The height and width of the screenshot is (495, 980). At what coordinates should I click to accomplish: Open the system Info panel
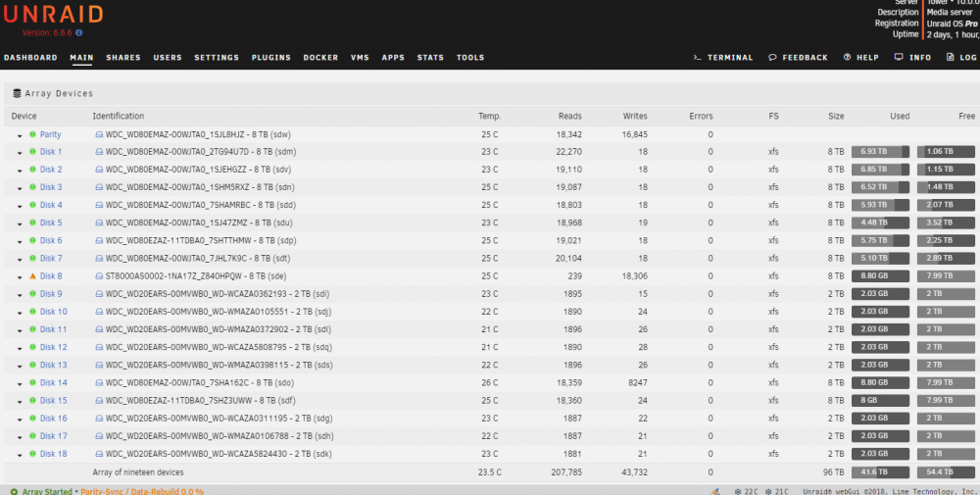point(912,58)
